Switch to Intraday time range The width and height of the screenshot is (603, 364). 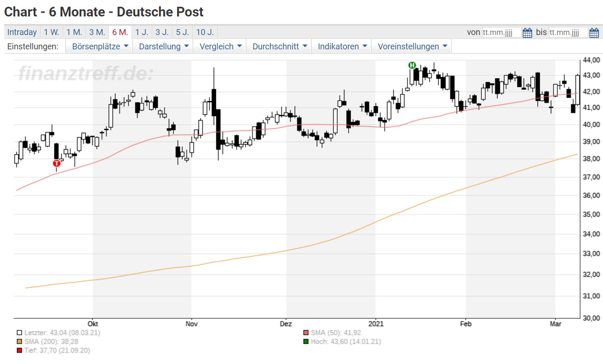[22, 32]
